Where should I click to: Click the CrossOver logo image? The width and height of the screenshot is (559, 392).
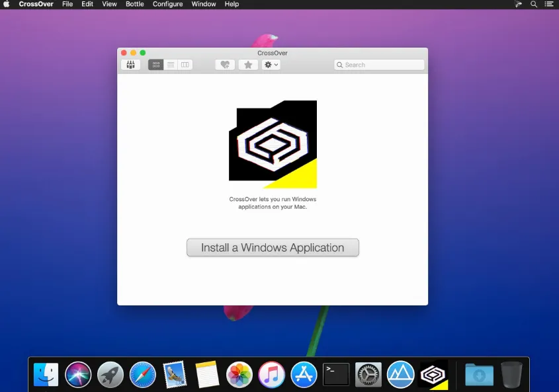tap(273, 144)
